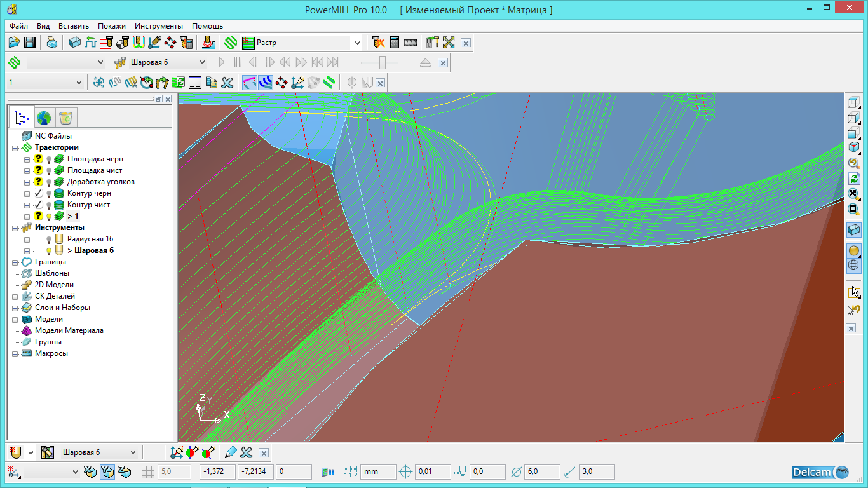
Task: Click the zoom to box icon on the right toolbar
Action: 854,209
